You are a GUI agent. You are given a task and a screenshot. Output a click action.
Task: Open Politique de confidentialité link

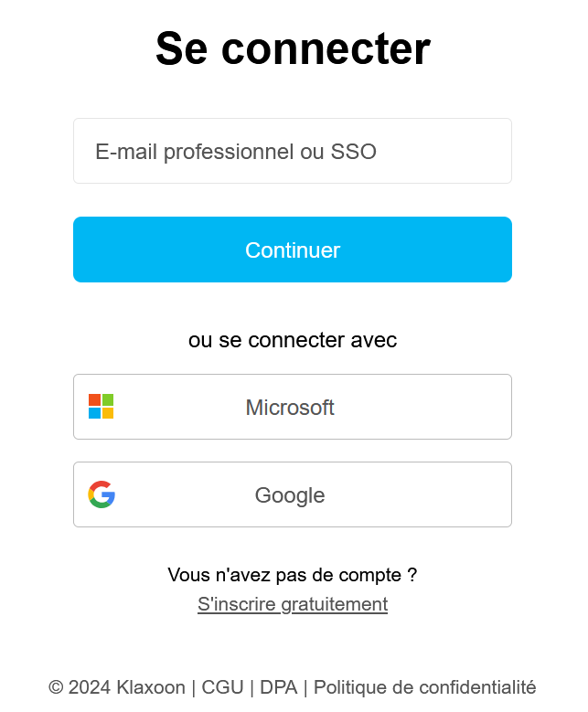tap(424, 687)
